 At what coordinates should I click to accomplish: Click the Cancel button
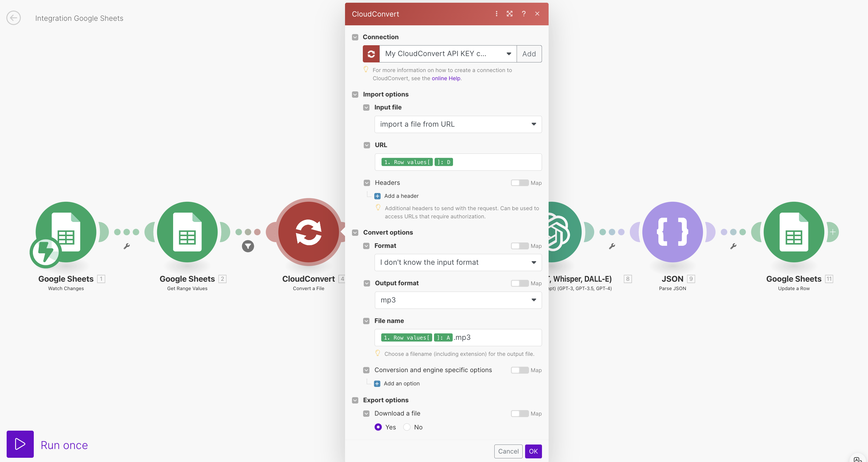[x=508, y=451]
